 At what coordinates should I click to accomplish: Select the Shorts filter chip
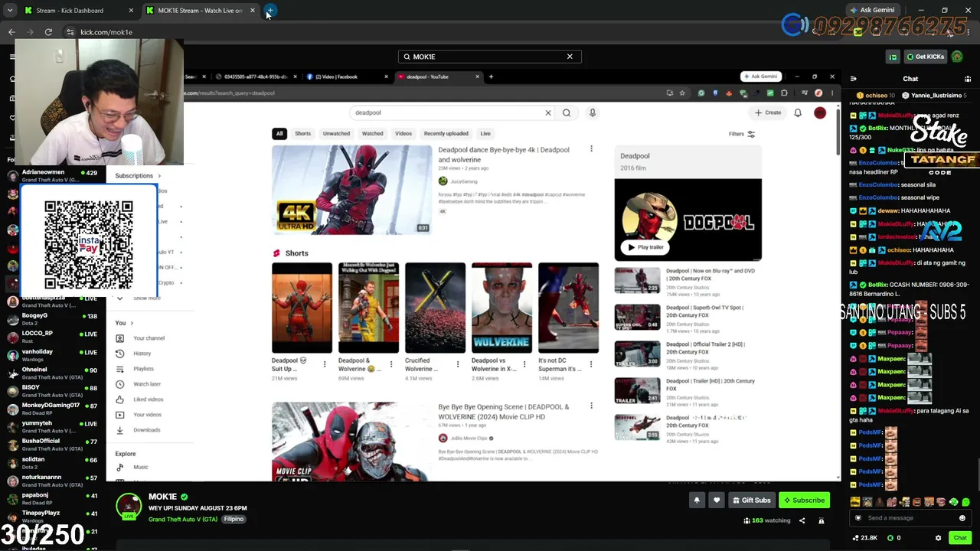click(x=303, y=134)
